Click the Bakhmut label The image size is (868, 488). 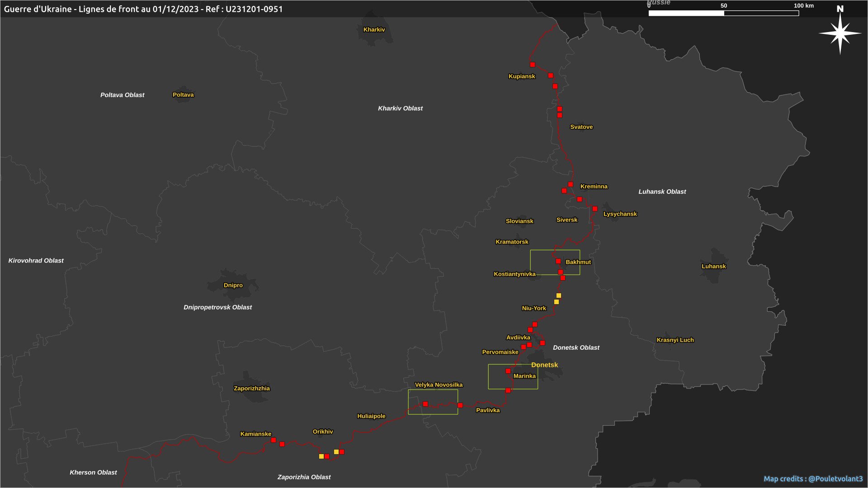[x=578, y=262]
